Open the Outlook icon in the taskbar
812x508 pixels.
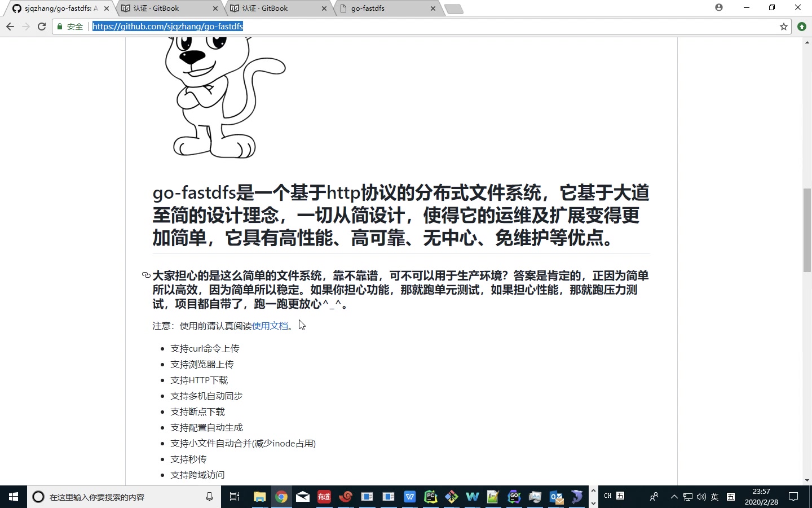click(x=557, y=497)
